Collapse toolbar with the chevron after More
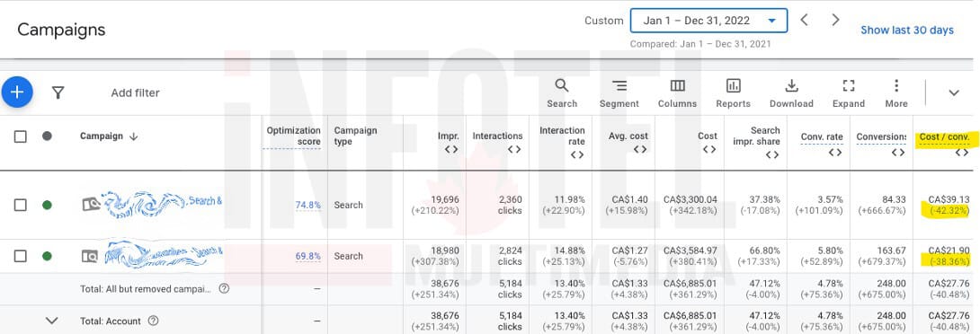Viewport: 980px width, 334px height. point(954,93)
